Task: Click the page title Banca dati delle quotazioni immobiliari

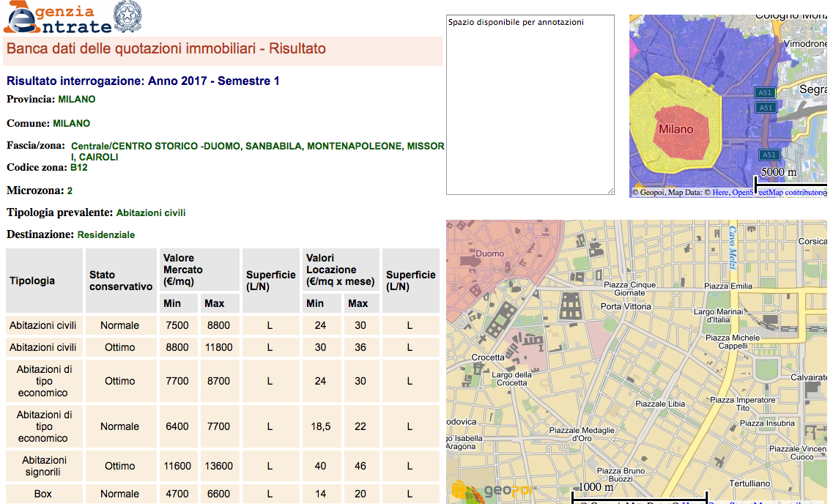Action: 166,49
